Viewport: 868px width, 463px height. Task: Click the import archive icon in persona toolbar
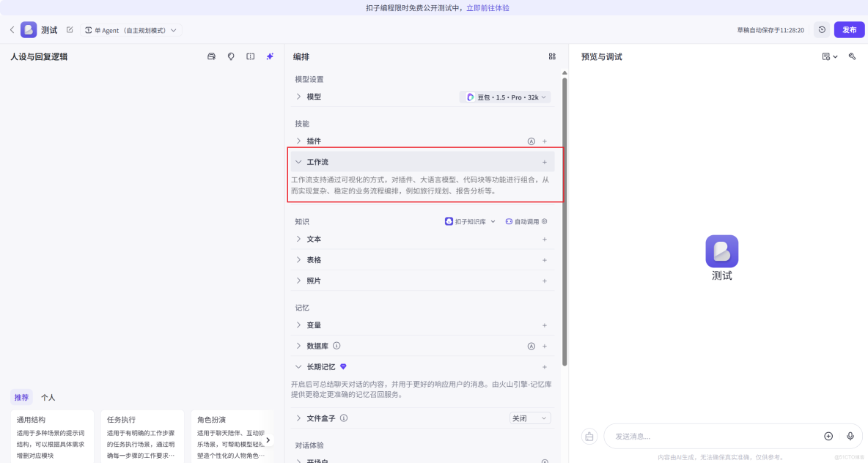click(211, 56)
